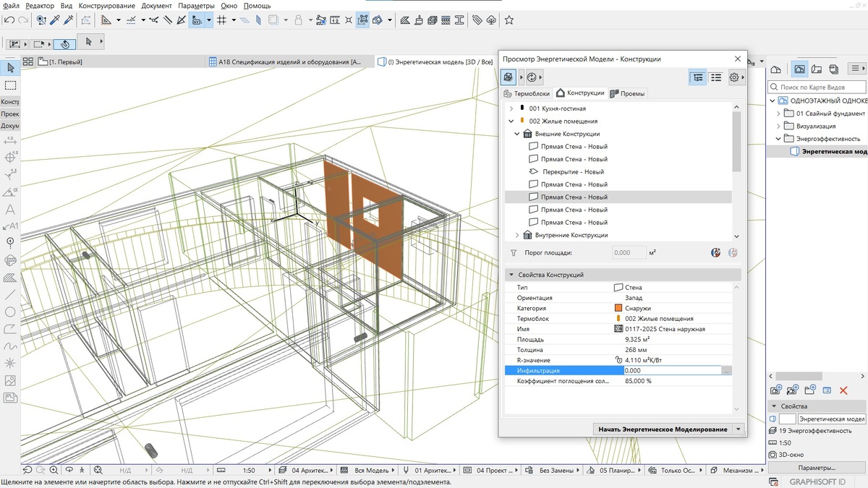This screenshot has height=488, width=868.
Task: Switch to flat list view in energy panel
Action: pyautogui.click(x=715, y=77)
